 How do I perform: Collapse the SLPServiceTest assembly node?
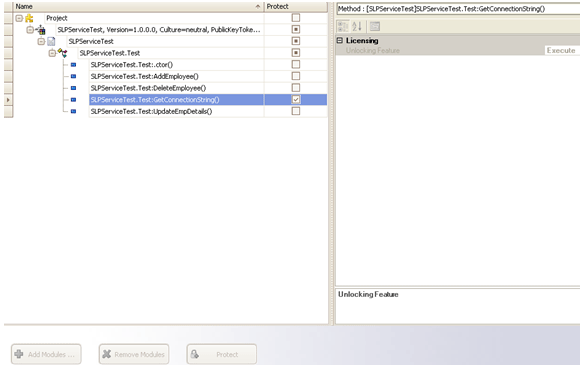[x=30, y=30]
